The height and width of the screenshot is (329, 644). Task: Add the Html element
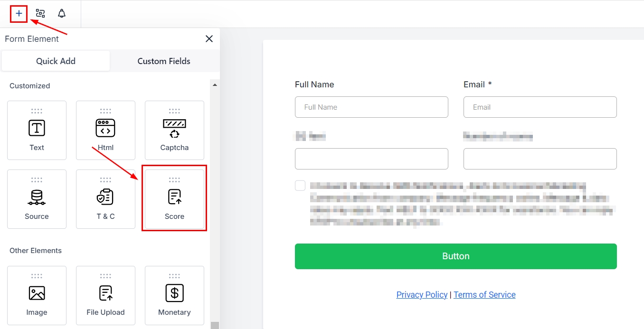click(105, 130)
